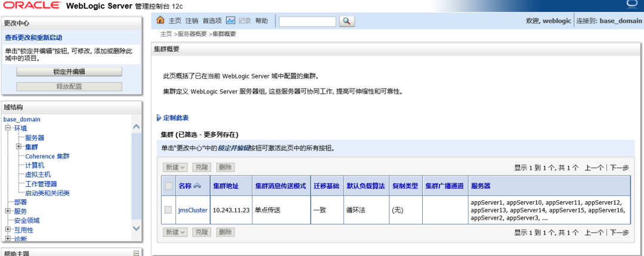Viewport: 644px width, 256px height.
Task: Expand the 服务 tree node
Action: coord(7,211)
